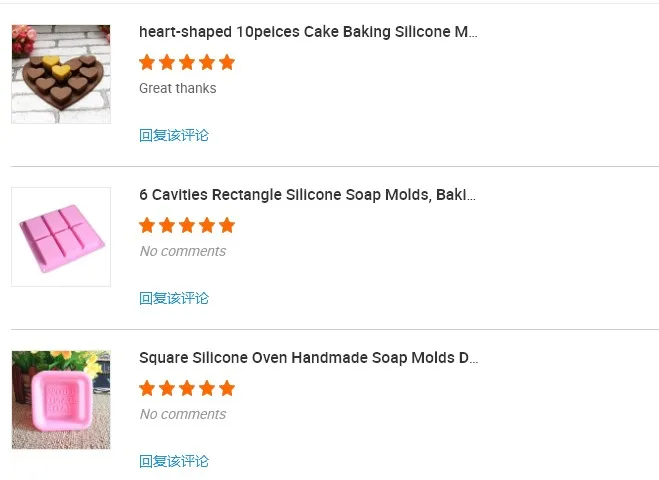Click 回复该评论 under the 6 Cavities review
The height and width of the screenshot is (480, 659).
pyautogui.click(x=174, y=298)
